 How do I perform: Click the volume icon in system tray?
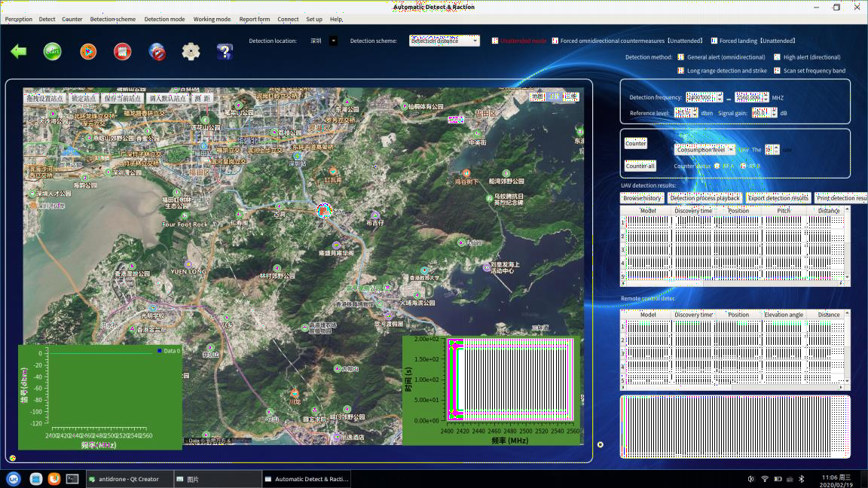coord(751,479)
